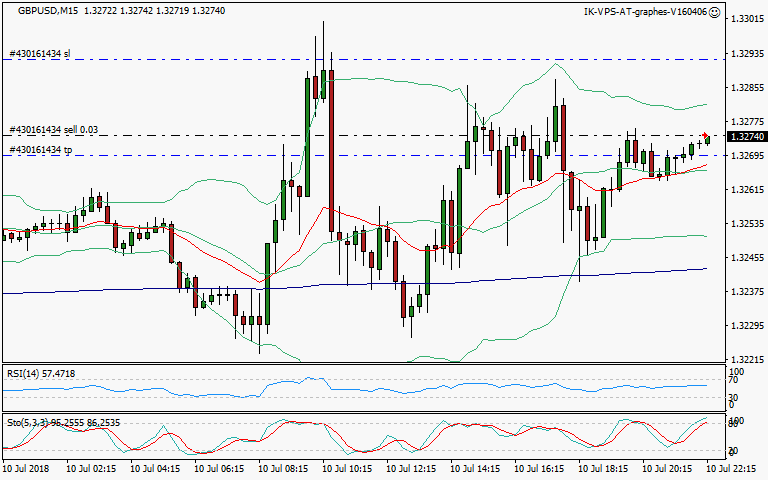768x480 pixels.
Task: Click the '10 Jul 08:15' time axis label
Action: click(x=283, y=469)
